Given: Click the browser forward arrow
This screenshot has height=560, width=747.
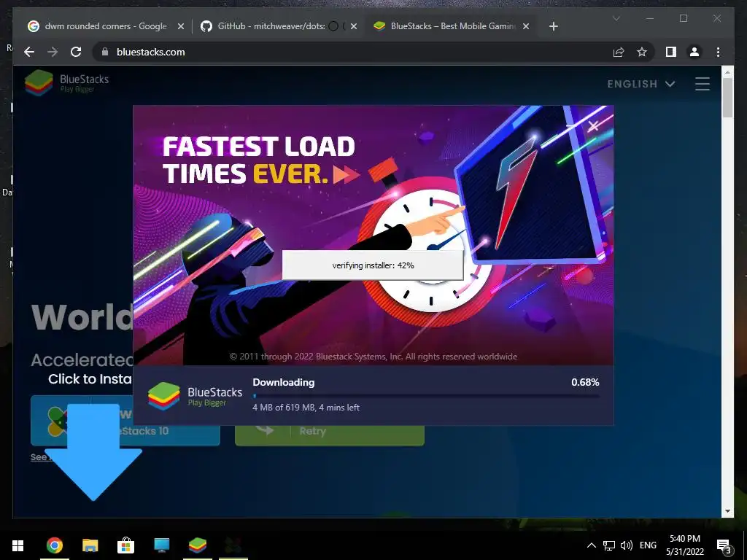Looking at the screenshot, I should tap(53, 52).
